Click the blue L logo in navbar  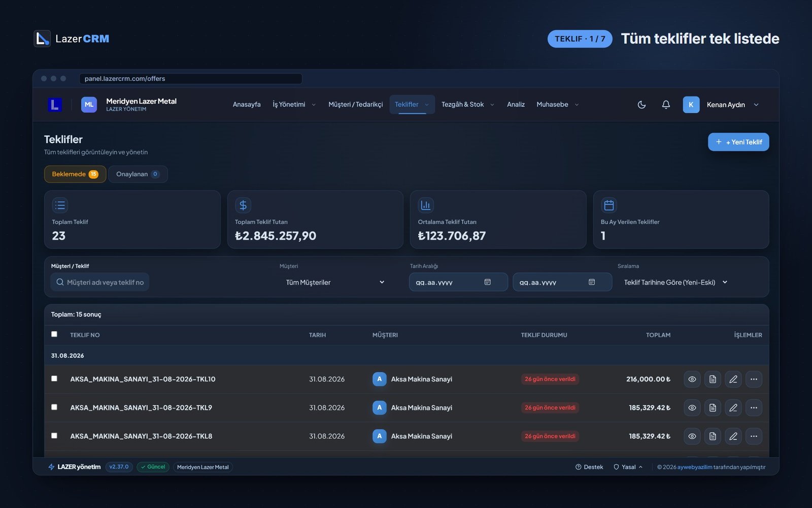point(55,105)
